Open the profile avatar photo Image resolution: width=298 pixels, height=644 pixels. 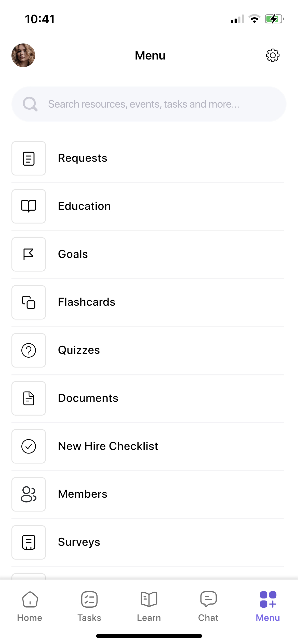(23, 55)
